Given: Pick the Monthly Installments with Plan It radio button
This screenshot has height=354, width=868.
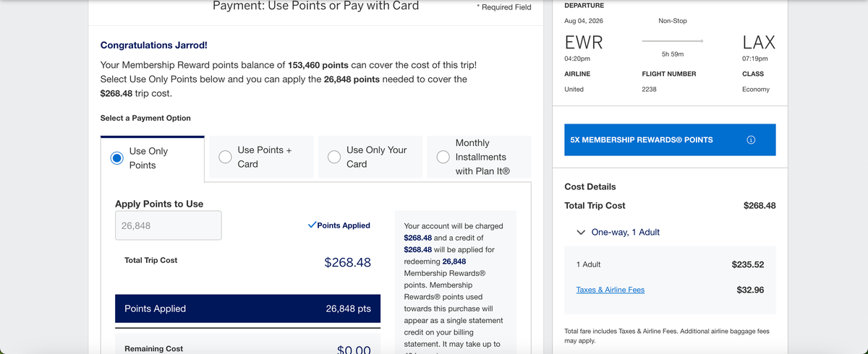Looking at the screenshot, I should tap(443, 157).
